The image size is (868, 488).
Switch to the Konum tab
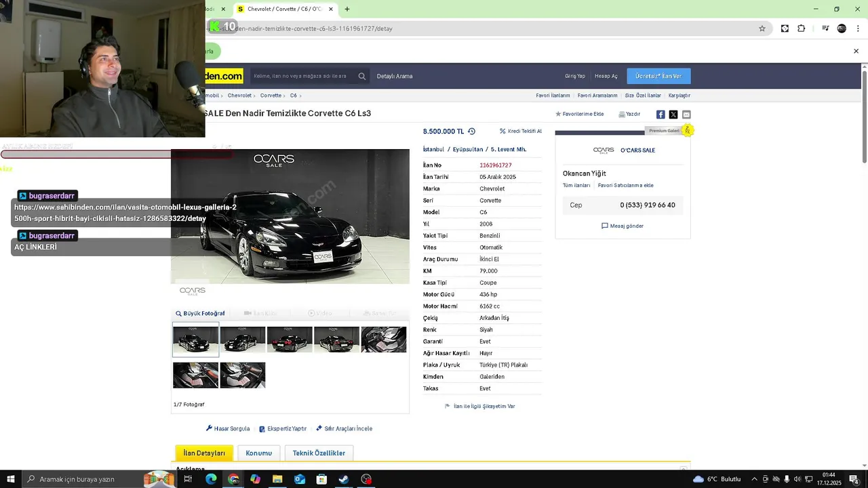pyautogui.click(x=258, y=453)
